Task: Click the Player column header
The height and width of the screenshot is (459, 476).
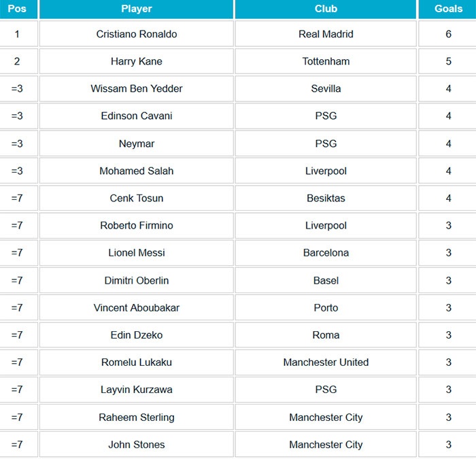Action: pos(137,9)
